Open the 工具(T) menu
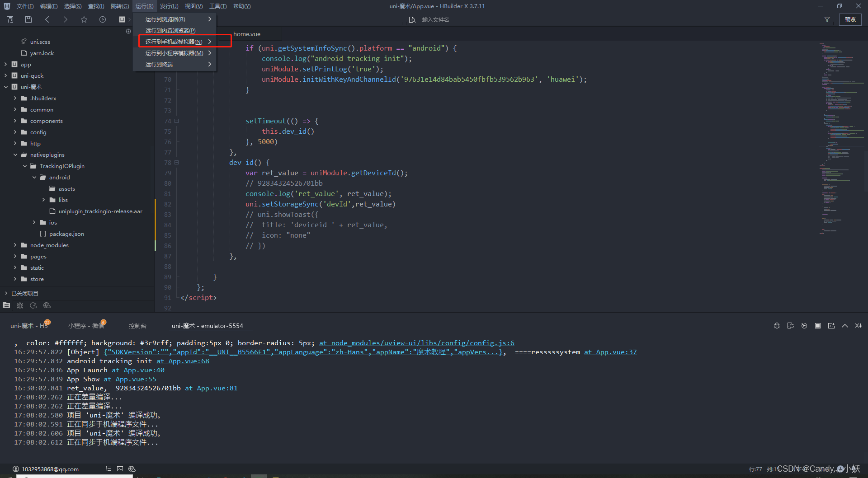The width and height of the screenshot is (868, 478). [x=218, y=6]
